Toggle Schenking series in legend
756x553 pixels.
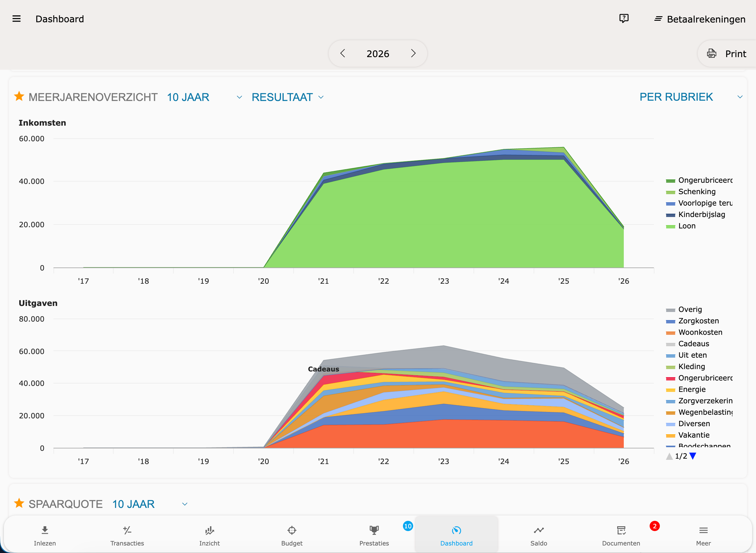point(691,192)
